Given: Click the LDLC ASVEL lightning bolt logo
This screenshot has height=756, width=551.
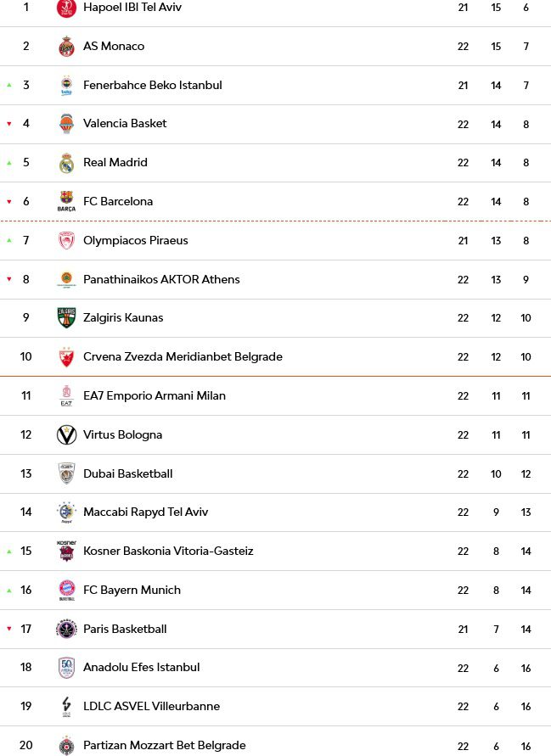Looking at the screenshot, I should click(x=66, y=707).
